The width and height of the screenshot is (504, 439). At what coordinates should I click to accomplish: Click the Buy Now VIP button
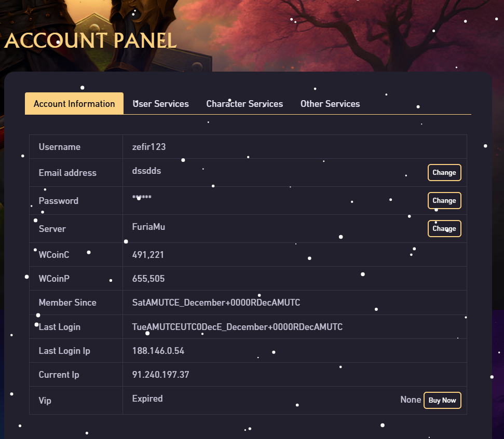(x=442, y=401)
